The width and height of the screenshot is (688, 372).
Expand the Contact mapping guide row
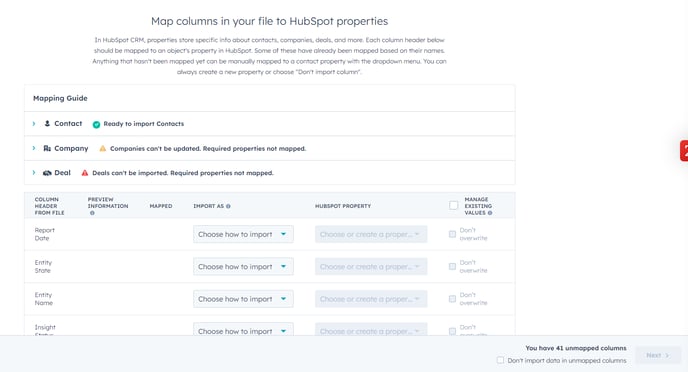(34, 124)
